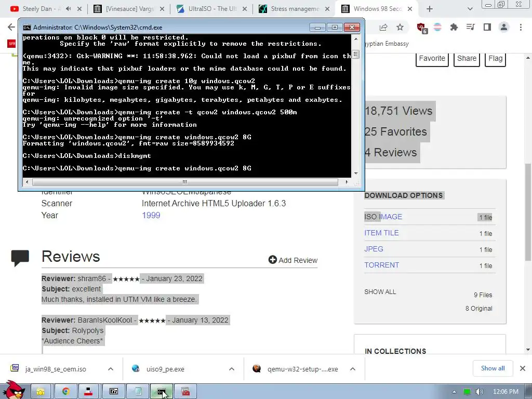Click the green tray status icon
The image size is (532, 399).
(x=467, y=392)
